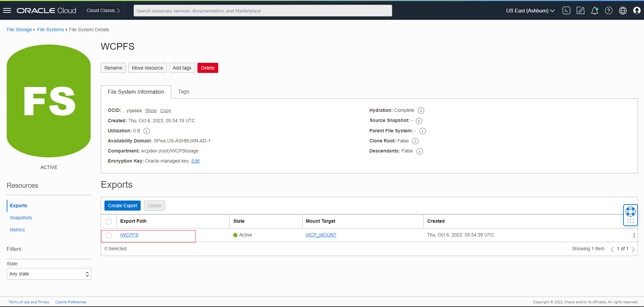Toggle the select-all checkbox in Exports header
This screenshot has width=644, height=307.
(109, 222)
